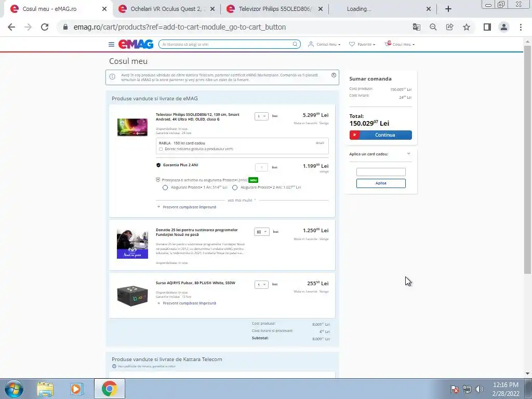
Task: Click the Contul meu user icon
Action: pyautogui.click(x=311, y=44)
